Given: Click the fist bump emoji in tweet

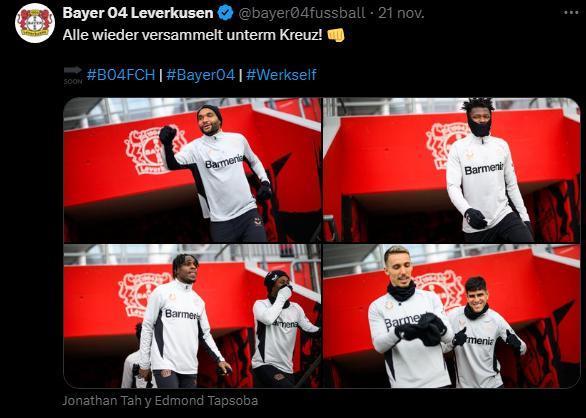Looking at the screenshot, I should 336,36.
